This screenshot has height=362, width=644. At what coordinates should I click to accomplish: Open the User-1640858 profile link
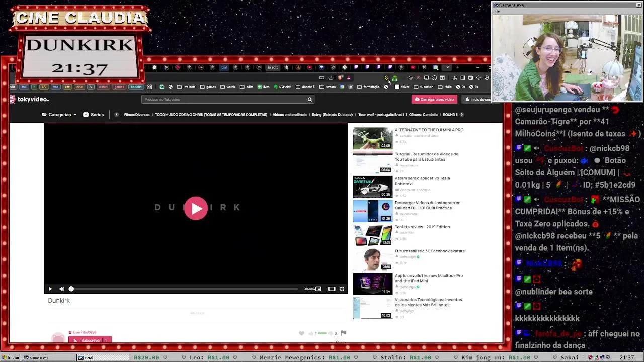[x=84, y=332]
